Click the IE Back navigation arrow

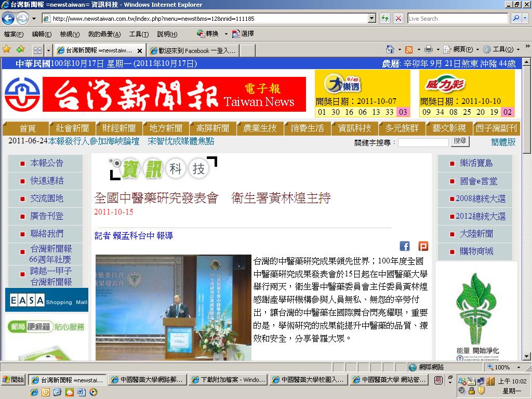[x=8, y=18]
